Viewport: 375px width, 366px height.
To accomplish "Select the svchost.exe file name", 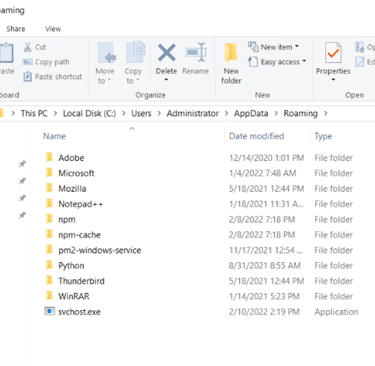I will pyautogui.click(x=79, y=312).
